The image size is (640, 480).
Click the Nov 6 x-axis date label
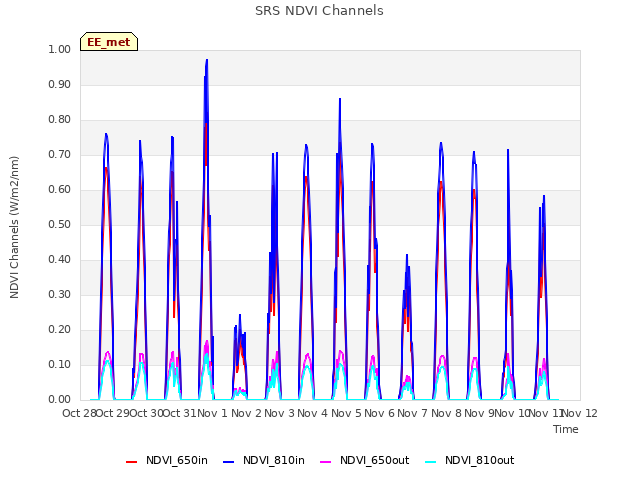(380, 413)
